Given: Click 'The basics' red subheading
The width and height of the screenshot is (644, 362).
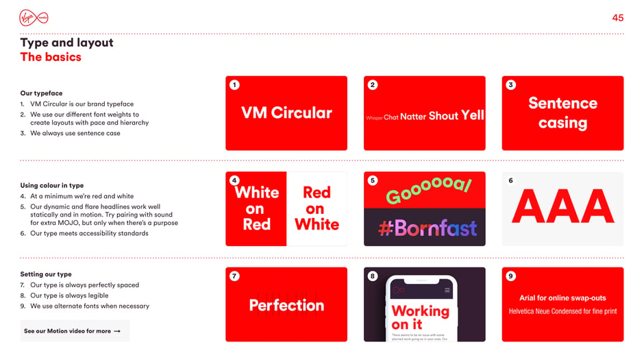Looking at the screenshot, I should tap(51, 57).
